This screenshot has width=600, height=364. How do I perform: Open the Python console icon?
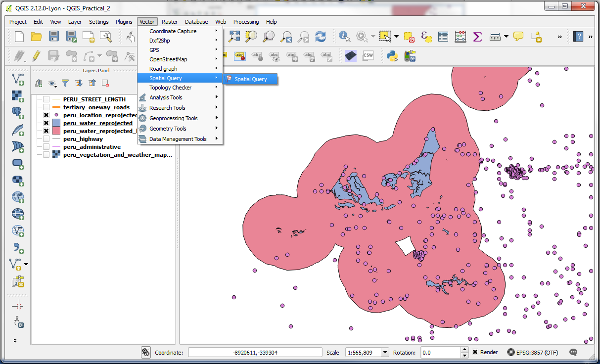(x=393, y=56)
